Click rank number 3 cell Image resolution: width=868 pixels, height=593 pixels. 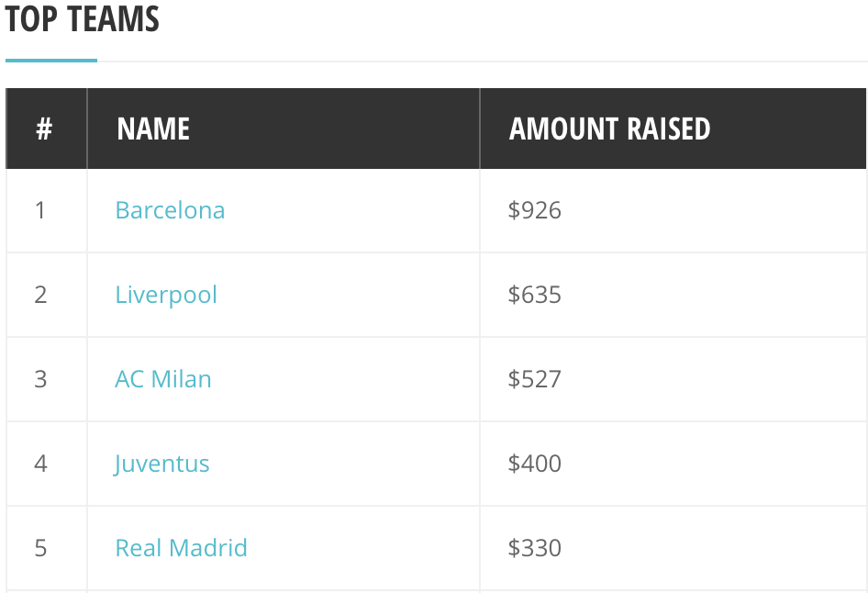tap(47, 379)
